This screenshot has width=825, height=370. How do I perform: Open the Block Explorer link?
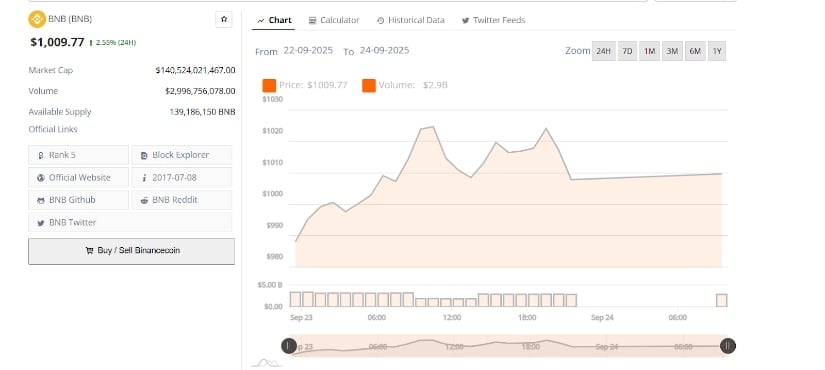[182, 155]
